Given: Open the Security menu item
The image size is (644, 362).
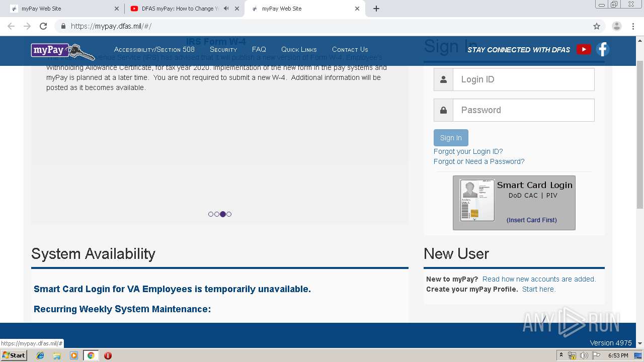Looking at the screenshot, I should click(223, 49).
